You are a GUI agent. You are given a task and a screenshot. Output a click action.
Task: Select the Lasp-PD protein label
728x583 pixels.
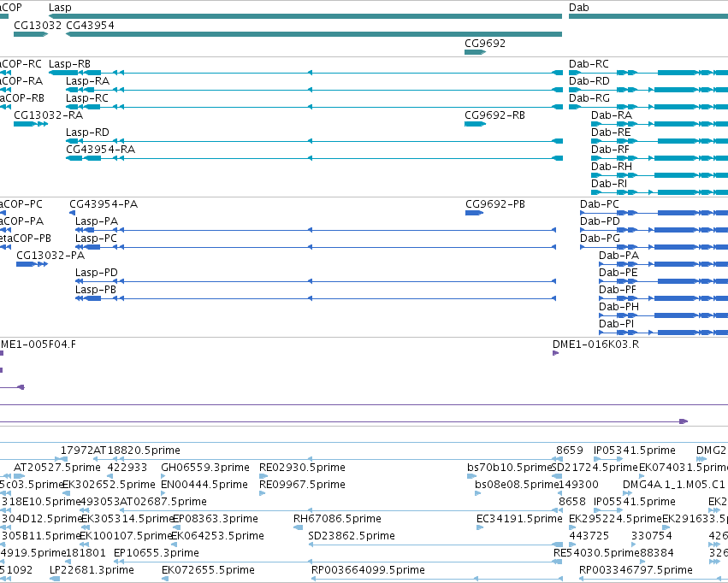pyautogui.click(x=97, y=273)
